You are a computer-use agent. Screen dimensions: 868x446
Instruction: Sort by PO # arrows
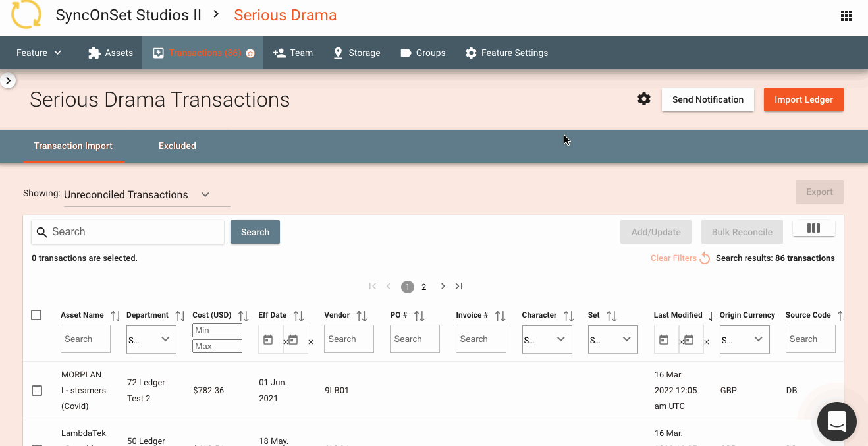click(x=419, y=316)
